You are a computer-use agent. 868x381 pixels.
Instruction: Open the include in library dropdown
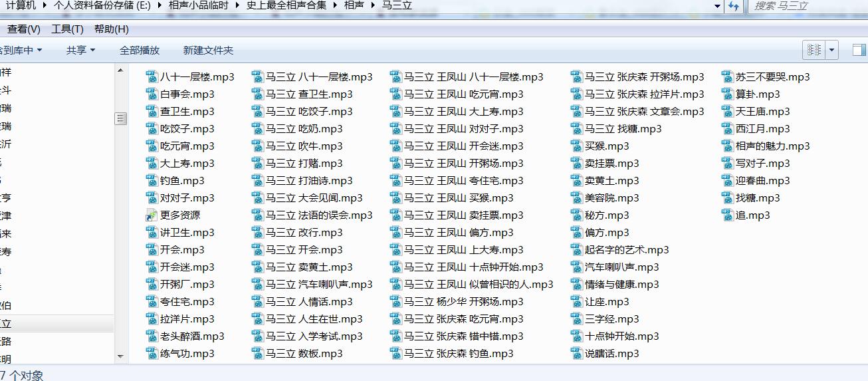21,50
